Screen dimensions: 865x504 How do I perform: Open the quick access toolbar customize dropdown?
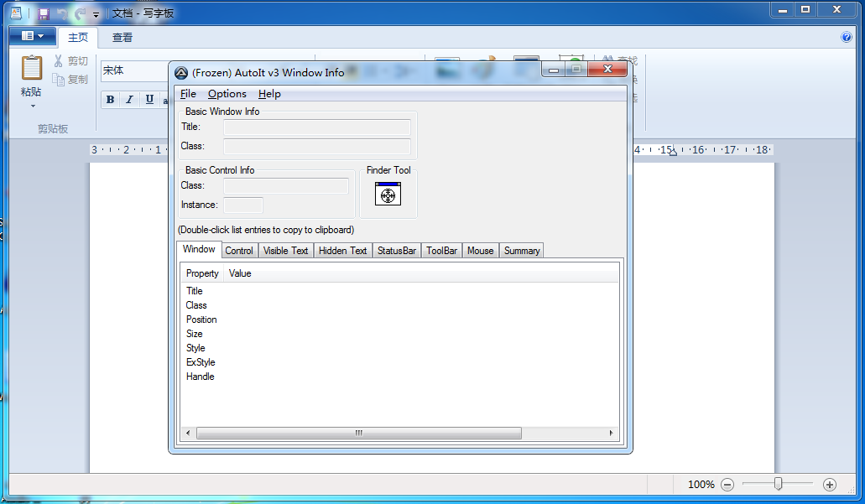[x=96, y=15]
